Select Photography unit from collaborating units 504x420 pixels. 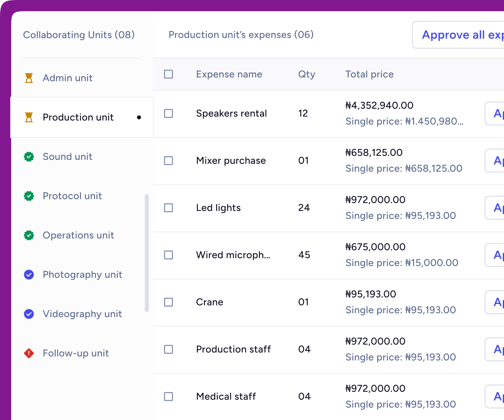pyautogui.click(x=82, y=275)
